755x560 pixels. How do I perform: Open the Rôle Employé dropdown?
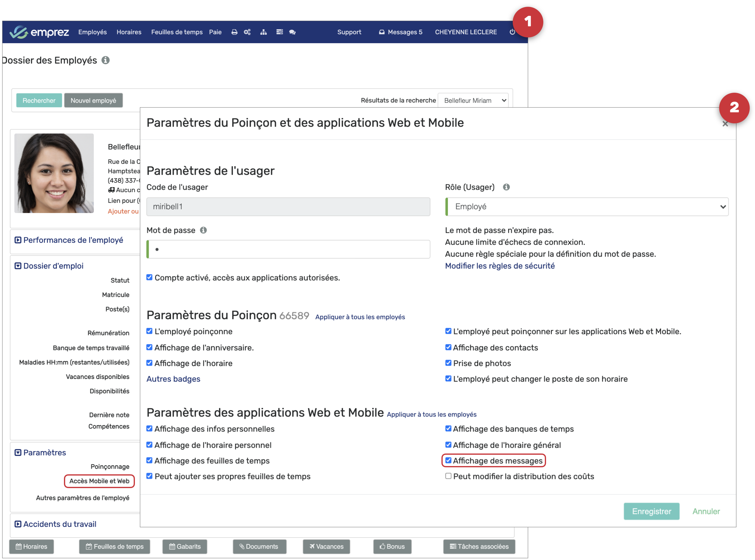click(586, 207)
